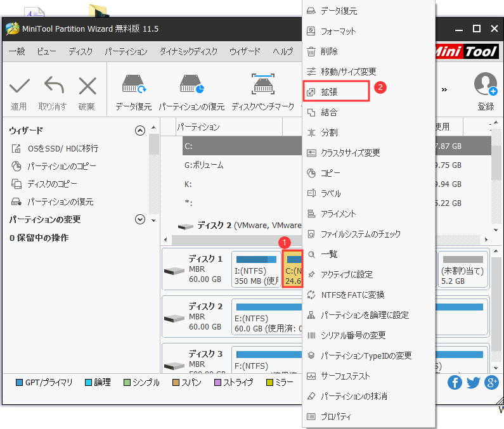Image resolution: width=504 pixels, height=429 pixels.
Task: Choose フォーマット in the context menu
Action: pos(369,32)
